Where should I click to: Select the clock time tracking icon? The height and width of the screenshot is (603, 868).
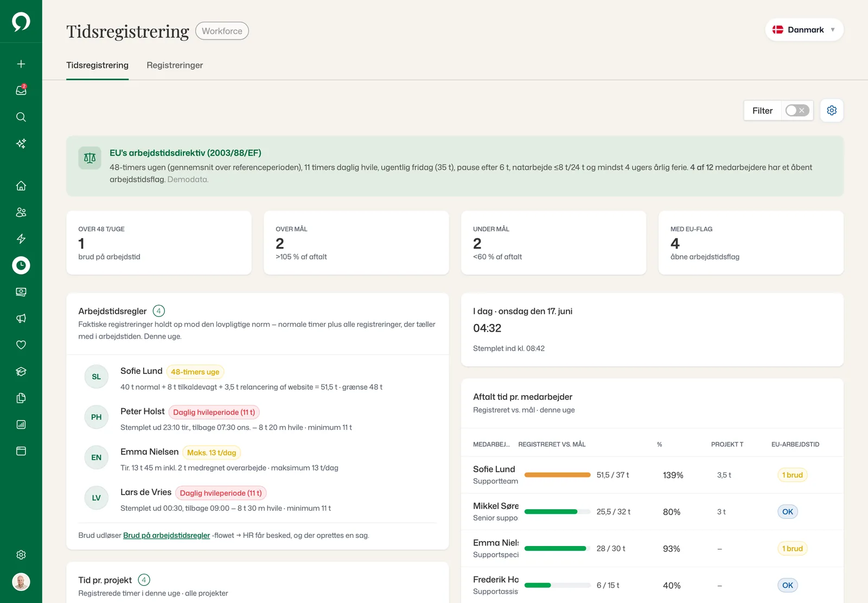coord(21,265)
